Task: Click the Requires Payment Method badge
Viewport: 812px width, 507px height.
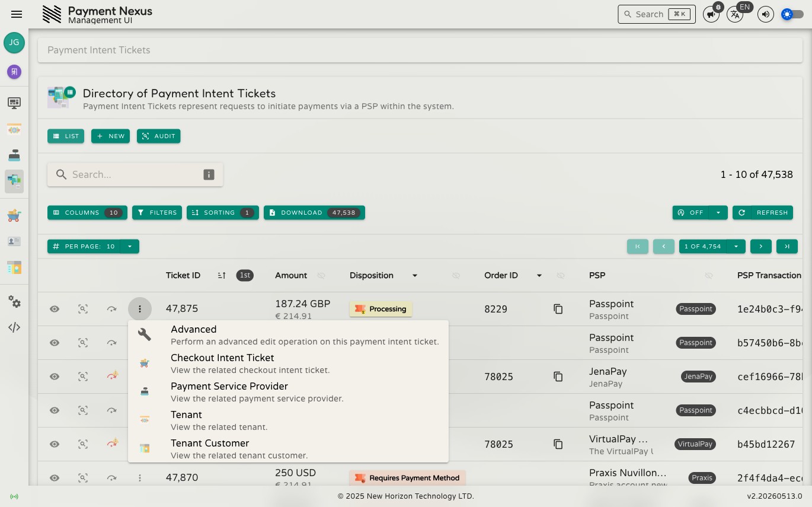Action: 408,478
